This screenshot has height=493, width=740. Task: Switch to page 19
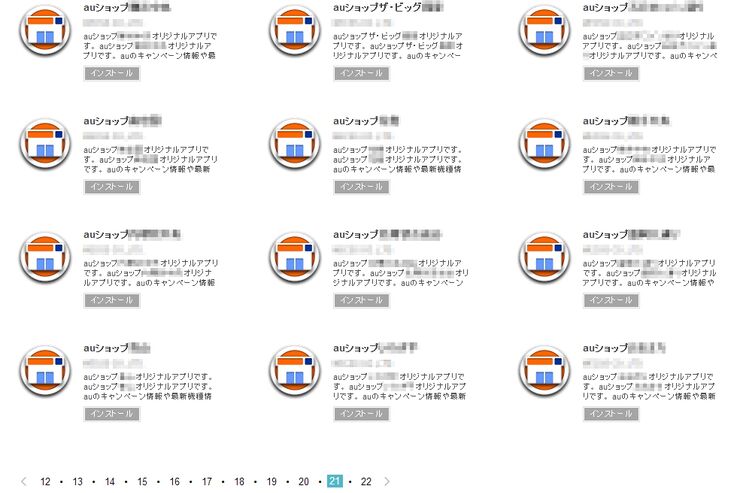tap(271, 482)
